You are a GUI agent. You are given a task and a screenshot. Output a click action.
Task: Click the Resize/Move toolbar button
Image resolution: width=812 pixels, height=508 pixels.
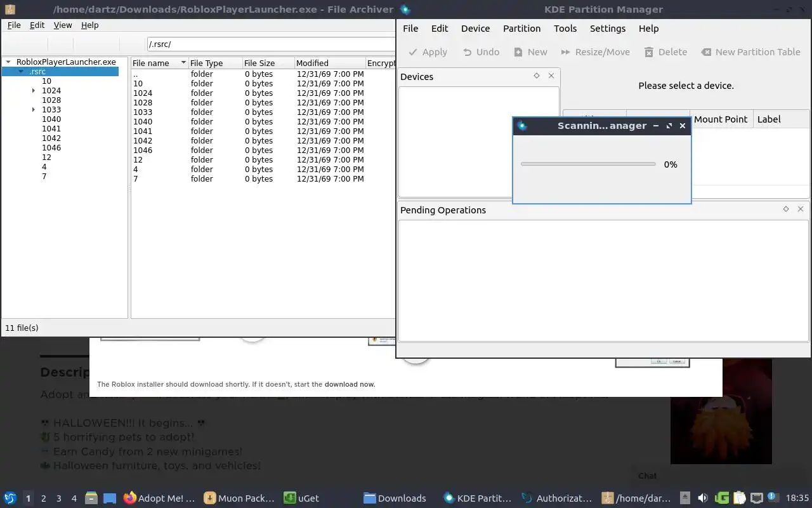[595, 52]
